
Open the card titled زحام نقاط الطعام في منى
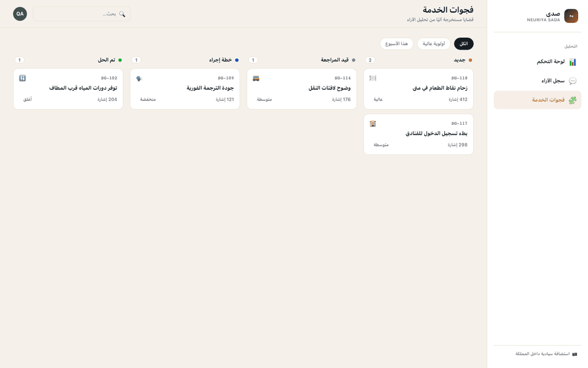(419, 89)
